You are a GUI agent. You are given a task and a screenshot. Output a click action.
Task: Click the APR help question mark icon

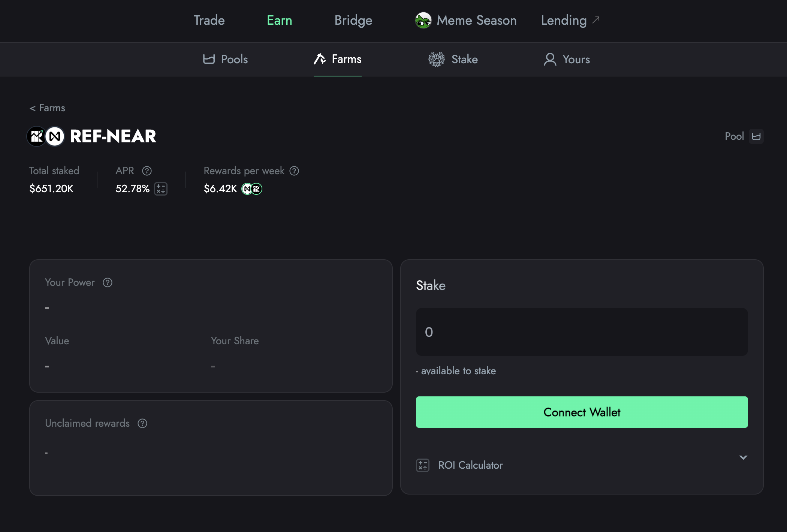pos(147,171)
